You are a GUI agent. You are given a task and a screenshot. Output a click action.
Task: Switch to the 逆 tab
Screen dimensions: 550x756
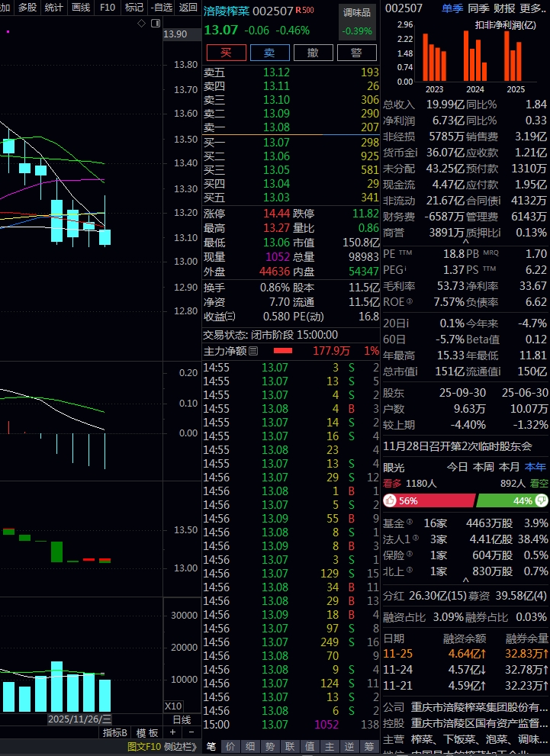[349, 746]
